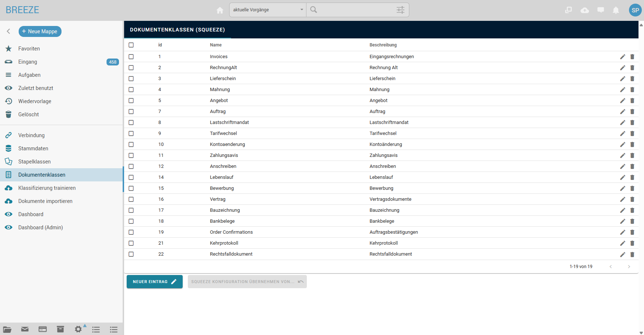Delete the Kehrprotokoll row

632,243
